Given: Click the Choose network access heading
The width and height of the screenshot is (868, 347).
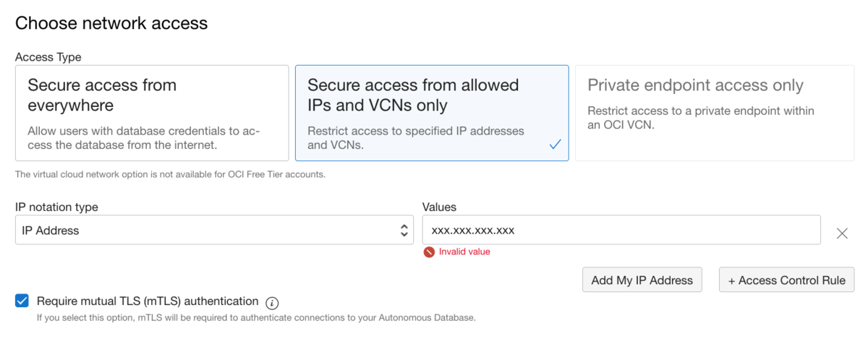Looking at the screenshot, I should pyautogui.click(x=111, y=23).
